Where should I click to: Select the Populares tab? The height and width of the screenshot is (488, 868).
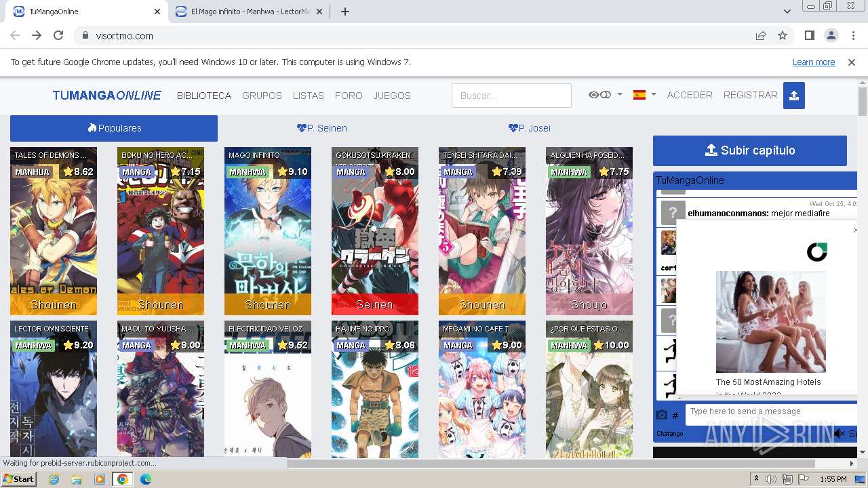click(114, 128)
